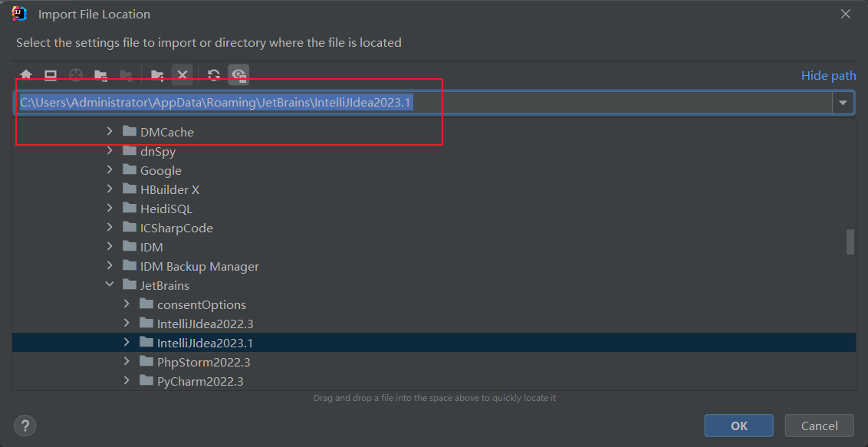Go to the Project directory icon
Viewport: 868px width, 447px height.
pyautogui.click(x=100, y=75)
